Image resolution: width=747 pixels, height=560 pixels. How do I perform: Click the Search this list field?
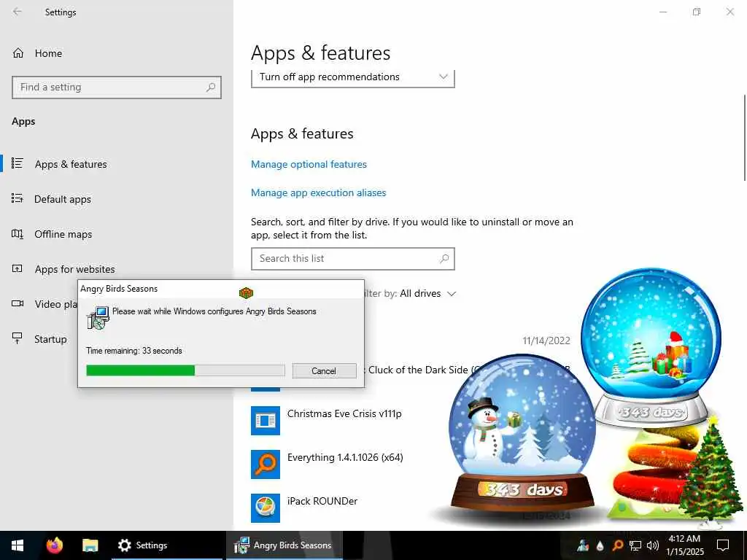point(352,259)
